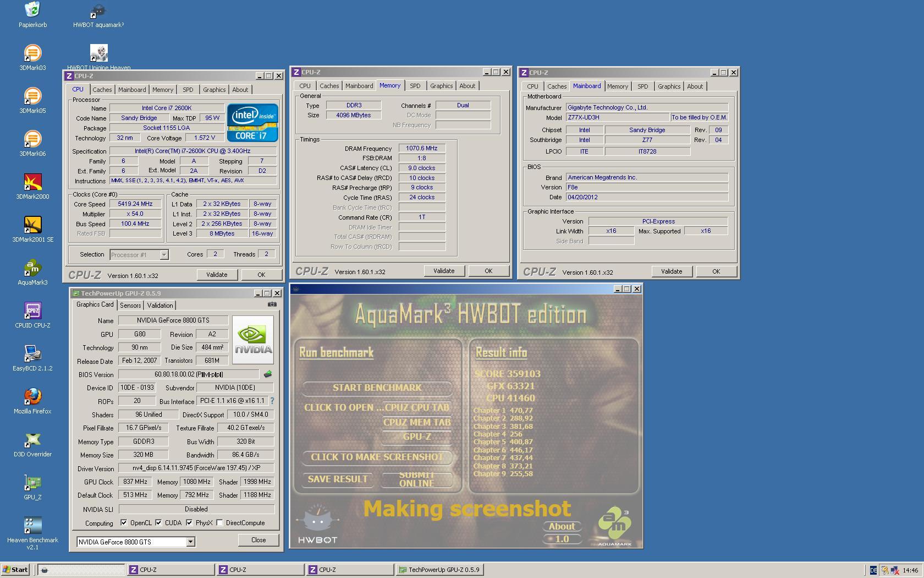The image size is (924, 578).
Task: Switch to Sensors tab in GPU-Z
Action: (x=130, y=306)
